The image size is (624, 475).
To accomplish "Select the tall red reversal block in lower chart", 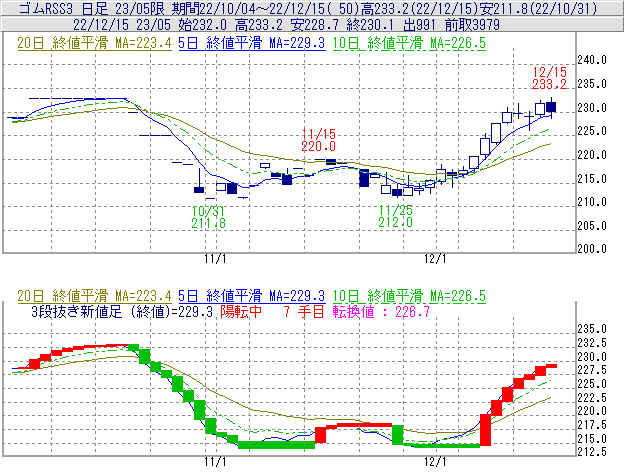I will [486, 430].
